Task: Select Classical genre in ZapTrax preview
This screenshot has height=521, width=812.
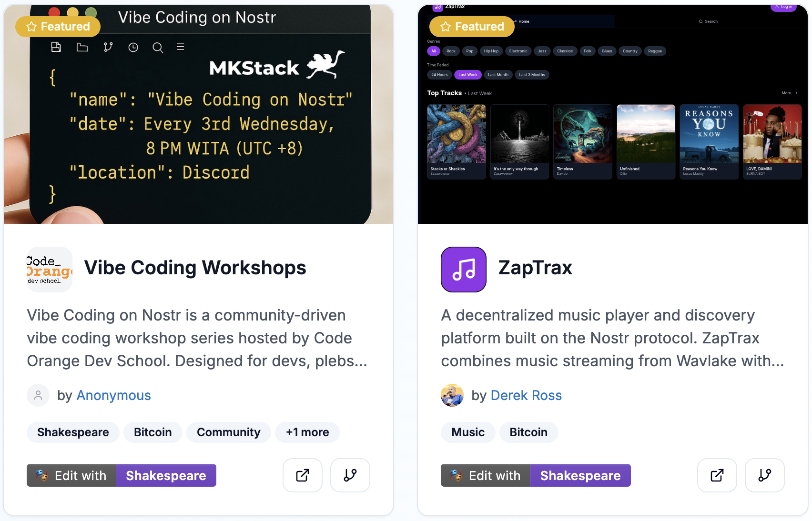Action: (565, 51)
